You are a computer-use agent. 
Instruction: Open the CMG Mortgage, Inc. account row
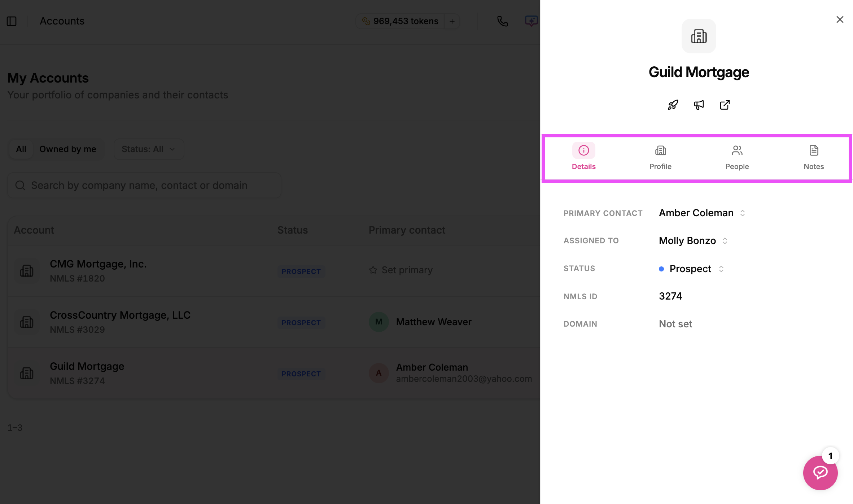(x=274, y=271)
